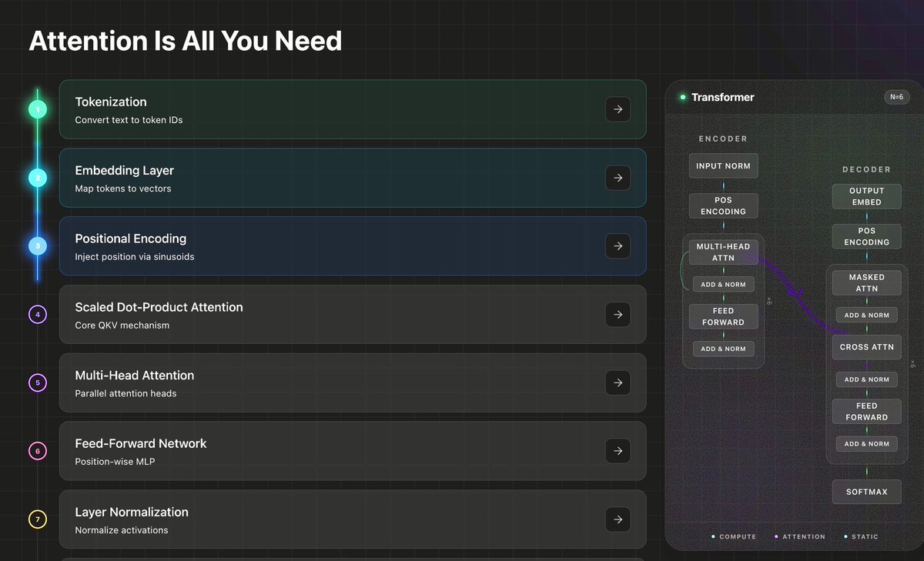Click 'Inject position via sinusoids' subtitle
This screenshot has width=924, height=561.
[x=135, y=257]
